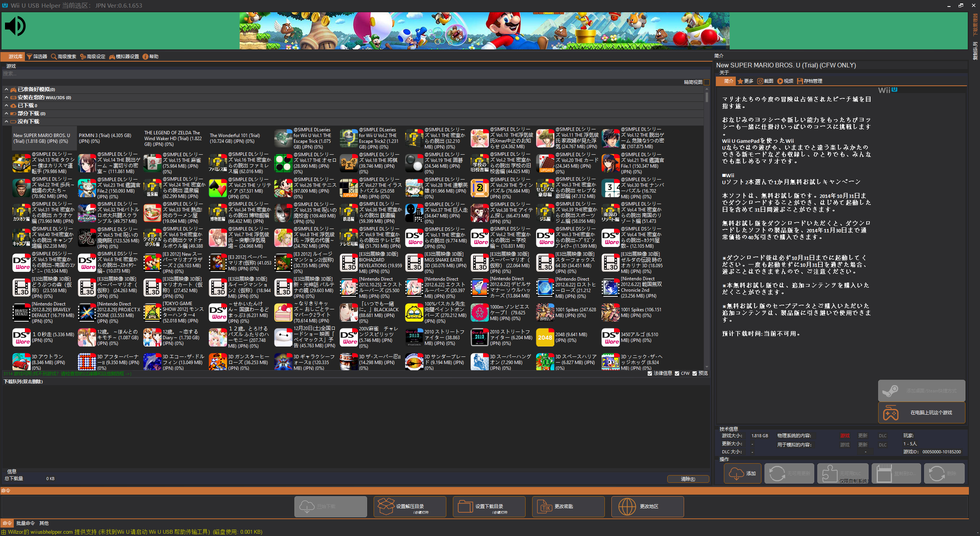Switch to the 批量命令 tab
Viewport: 980px width, 536px height.
tap(25, 523)
